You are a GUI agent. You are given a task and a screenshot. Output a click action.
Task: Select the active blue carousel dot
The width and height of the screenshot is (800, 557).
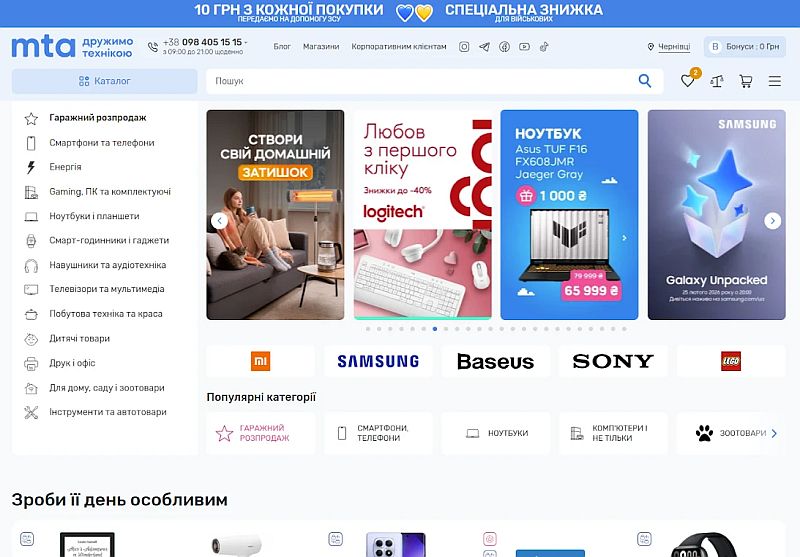pyautogui.click(x=435, y=329)
